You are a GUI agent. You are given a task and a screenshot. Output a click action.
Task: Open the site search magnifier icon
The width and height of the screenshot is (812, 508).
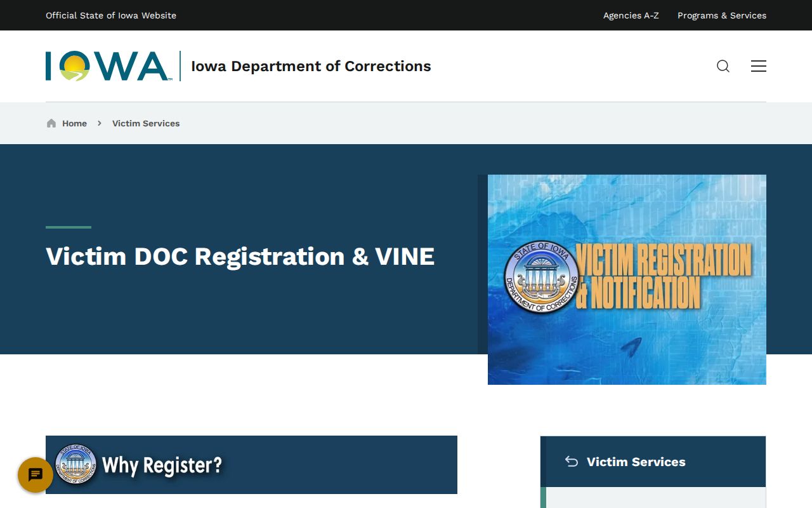723,66
